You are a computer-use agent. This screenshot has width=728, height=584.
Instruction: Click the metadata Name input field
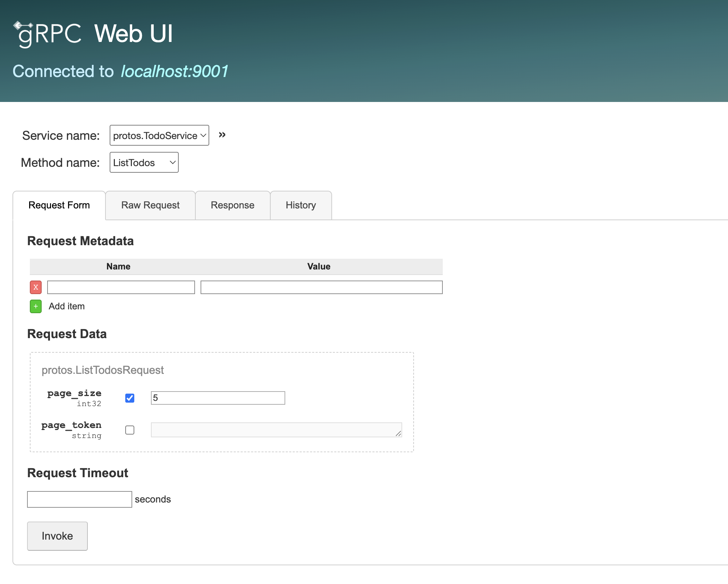[x=120, y=287]
